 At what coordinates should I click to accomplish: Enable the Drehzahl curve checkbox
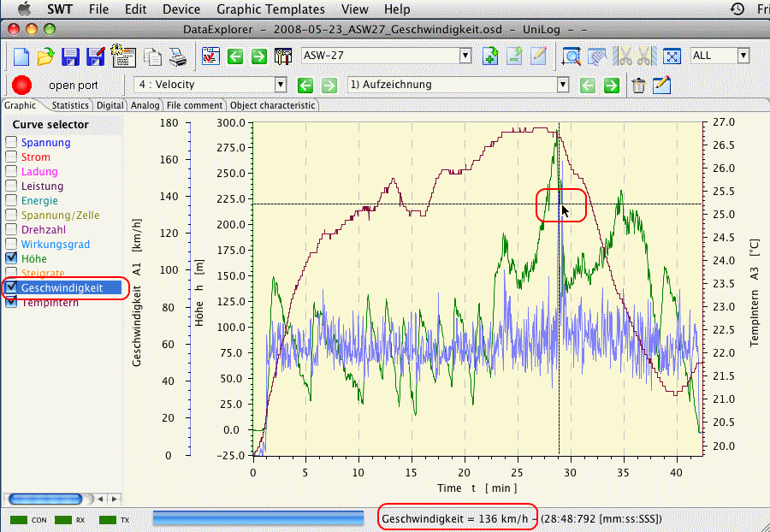tap(11, 229)
